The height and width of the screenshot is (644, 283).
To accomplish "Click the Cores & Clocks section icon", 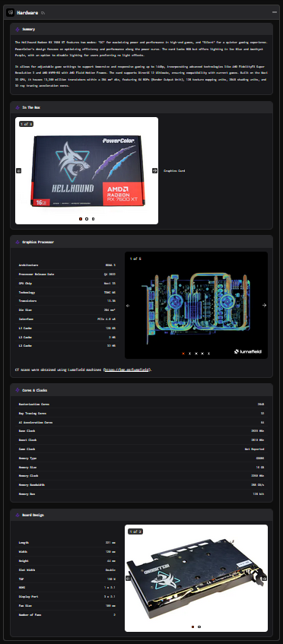I will tap(17, 390).
